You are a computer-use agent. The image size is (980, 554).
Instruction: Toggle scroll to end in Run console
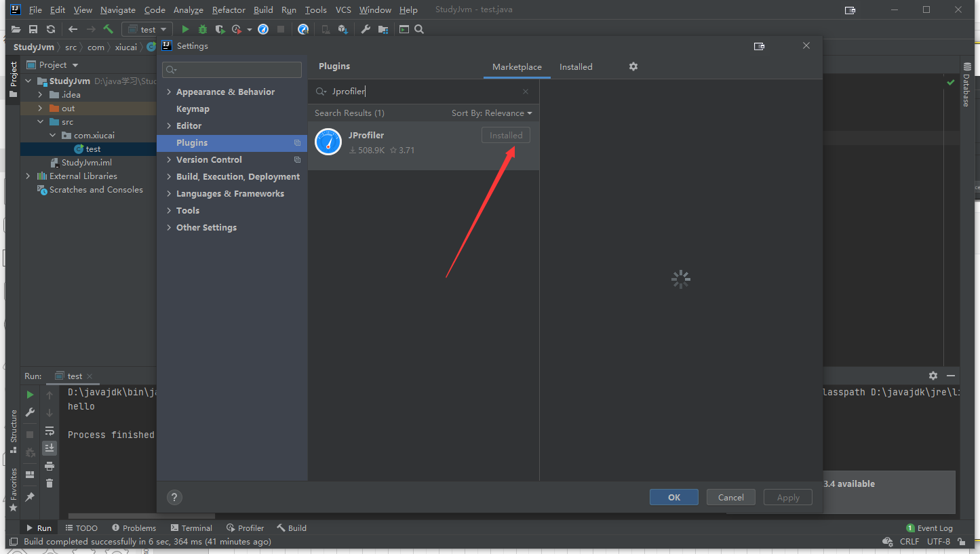(50, 448)
